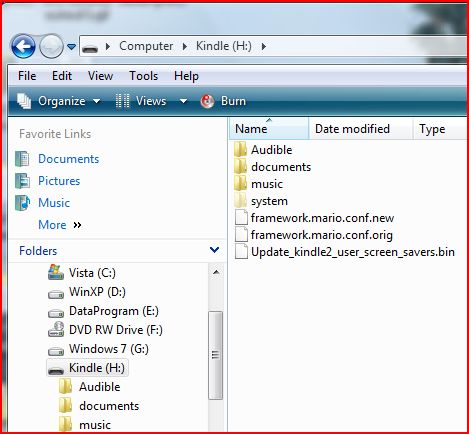Select the system folder in file list
The image size is (469, 434).
point(269,201)
